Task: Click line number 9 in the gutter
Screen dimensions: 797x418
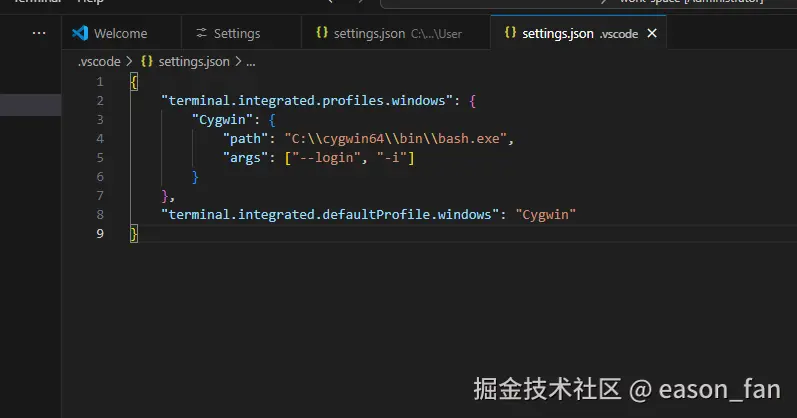Action: tap(100, 233)
